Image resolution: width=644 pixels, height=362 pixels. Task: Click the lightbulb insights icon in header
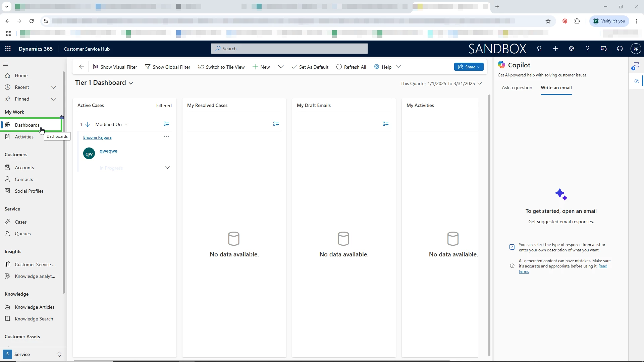click(539, 49)
